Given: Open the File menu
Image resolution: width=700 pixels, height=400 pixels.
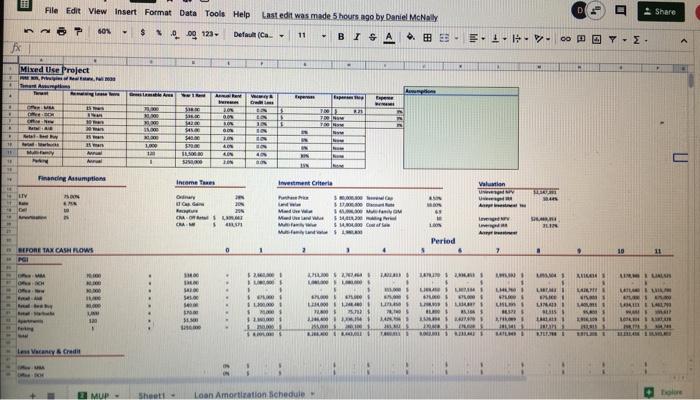Looking at the screenshot, I should point(51,10).
